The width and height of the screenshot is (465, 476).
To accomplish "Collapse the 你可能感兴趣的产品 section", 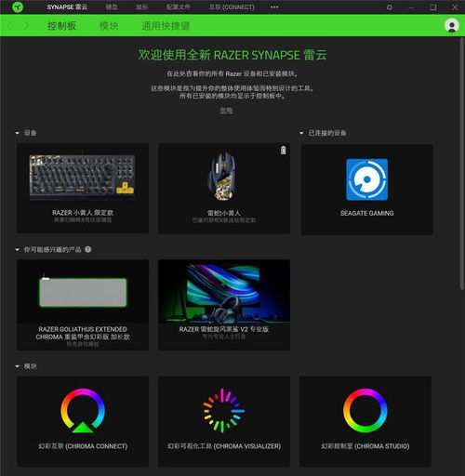I will pyautogui.click(x=18, y=250).
